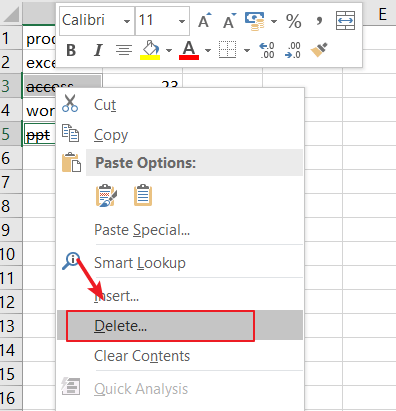Select Smart Lookup menu entry
The width and height of the screenshot is (396, 411).
pyautogui.click(x=180, y=263)
